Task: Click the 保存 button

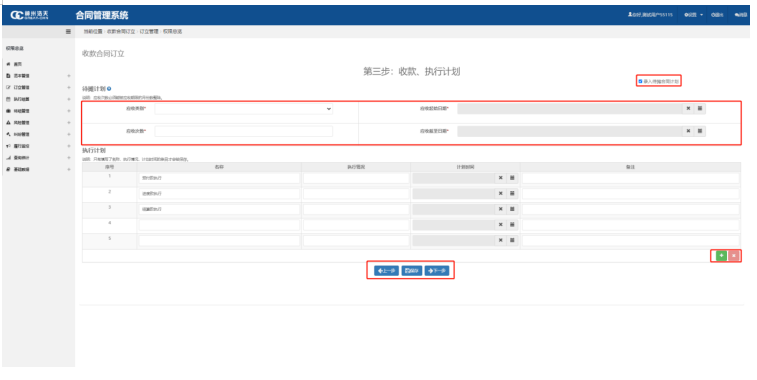Action: (x=412, y=271)
